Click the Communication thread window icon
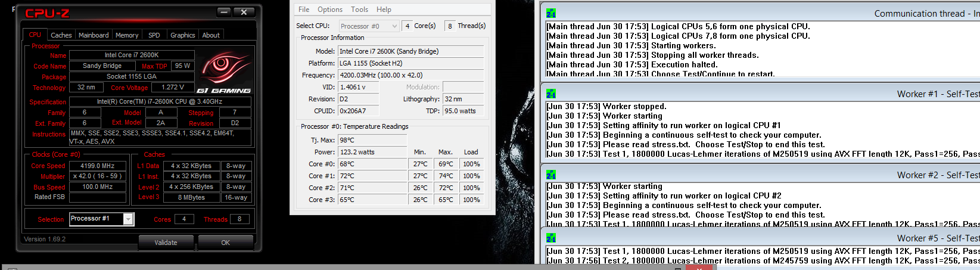The height and width of the screenshot is (270, 980). [551, 13]
